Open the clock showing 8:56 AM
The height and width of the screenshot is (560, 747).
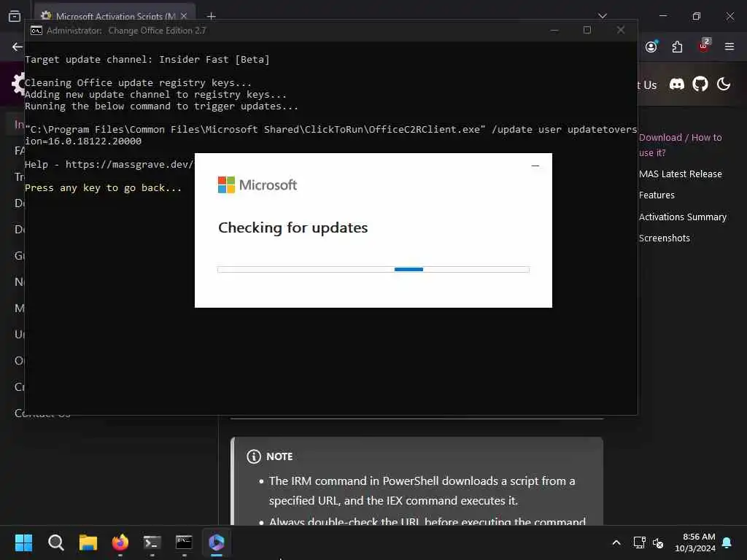pos(695,542)
